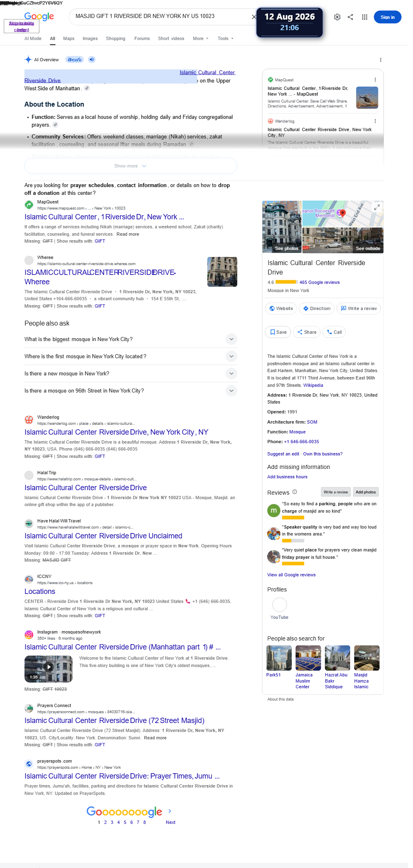Click the reviews info icon
The height and width of the screenshot is (868, 413).
point(295,492)
